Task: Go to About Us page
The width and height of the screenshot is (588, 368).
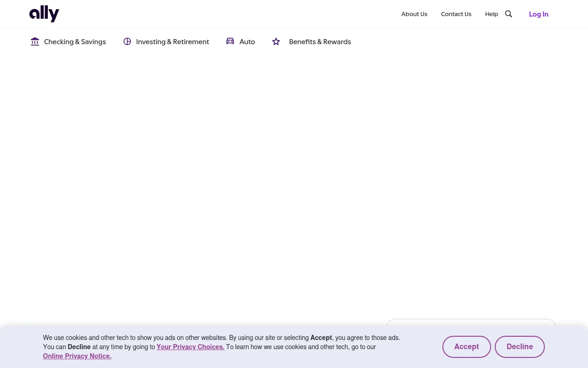Action: [x=414, y=14]
